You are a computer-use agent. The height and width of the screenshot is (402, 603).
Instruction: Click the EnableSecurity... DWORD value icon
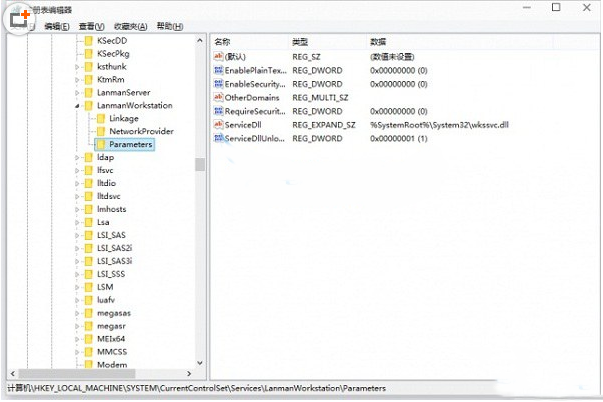218,84
